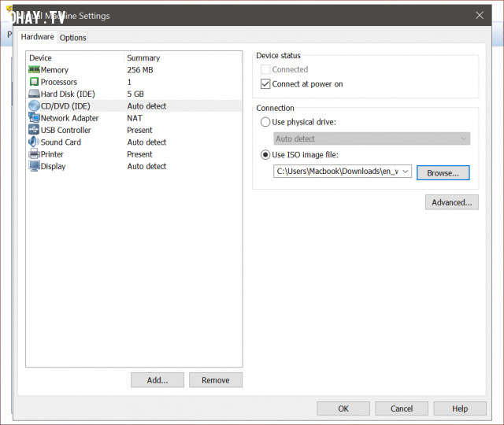Image resolution: width=504 pixels, height=425 pixels.
Task: Click the Browse... button
Action: tap(443, 173)
